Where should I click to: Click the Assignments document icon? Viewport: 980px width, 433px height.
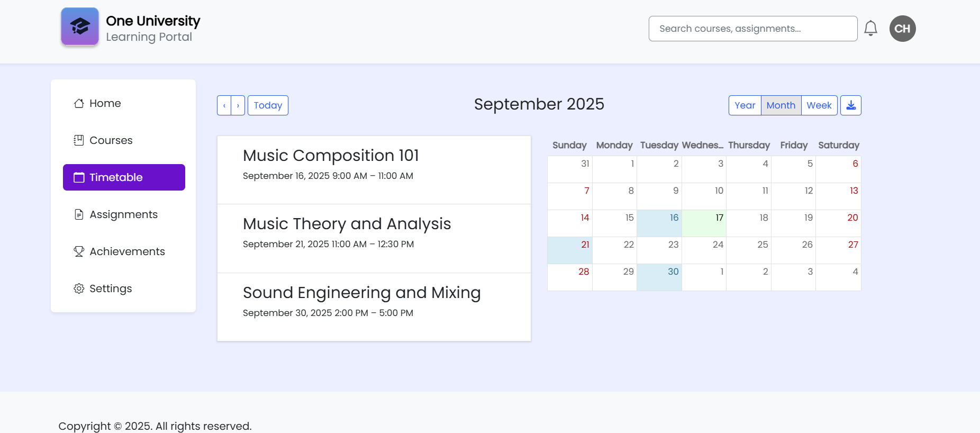click(x=79, y=214)
